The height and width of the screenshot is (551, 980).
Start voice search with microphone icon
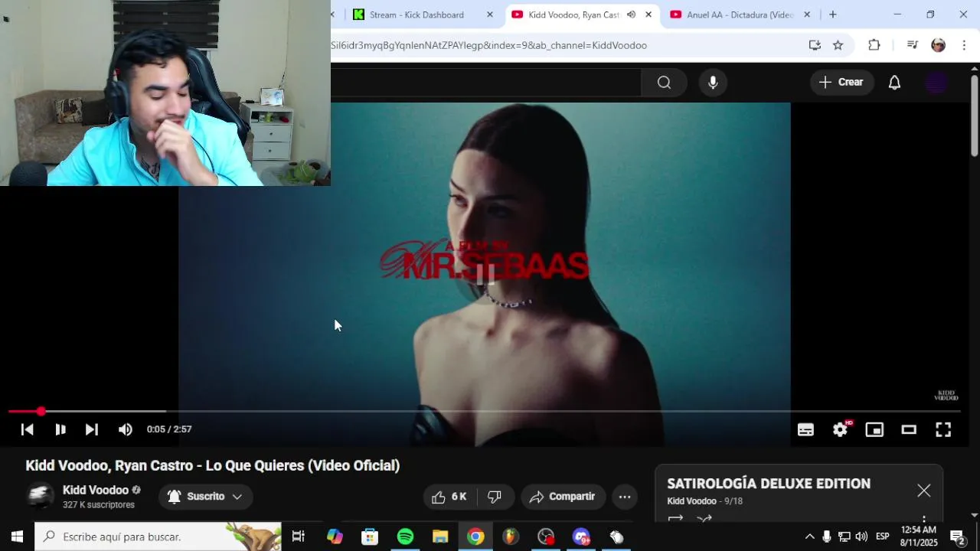tap(713, 83)
